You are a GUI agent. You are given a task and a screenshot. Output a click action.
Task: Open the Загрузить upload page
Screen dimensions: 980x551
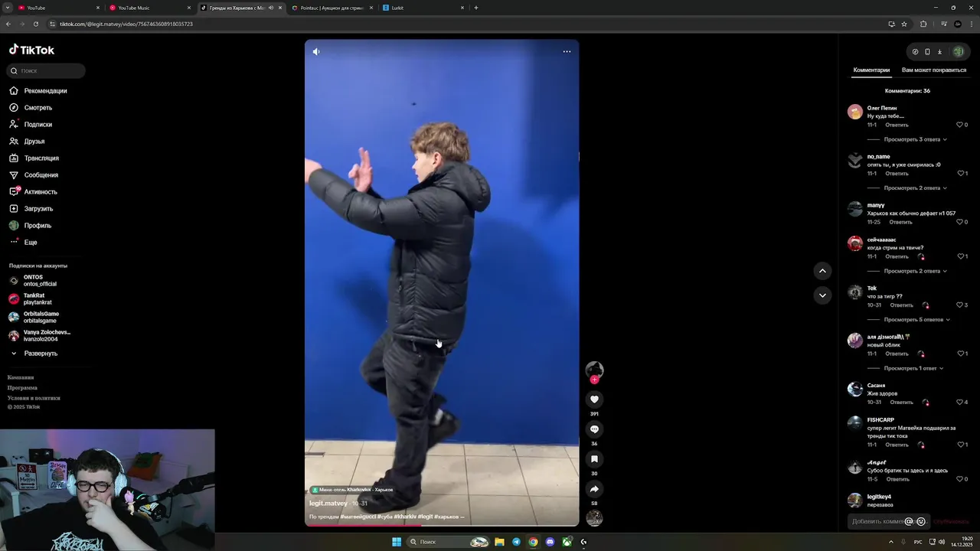(38, 209)
